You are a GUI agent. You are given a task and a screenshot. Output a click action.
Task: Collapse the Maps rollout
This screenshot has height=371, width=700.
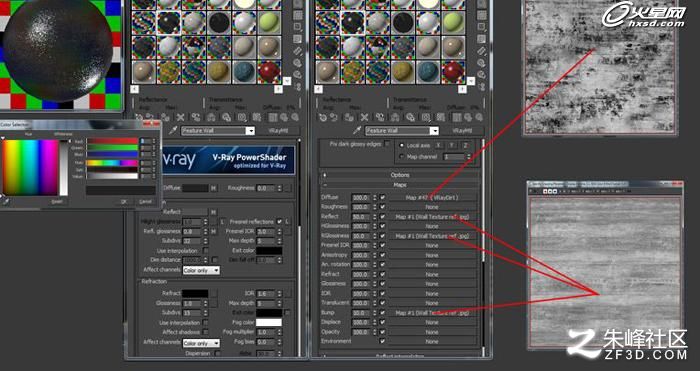pos(400,184)
